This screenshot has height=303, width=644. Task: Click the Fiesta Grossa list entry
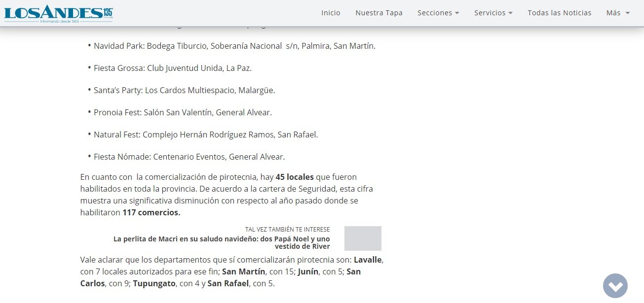(x=173, y=68)
